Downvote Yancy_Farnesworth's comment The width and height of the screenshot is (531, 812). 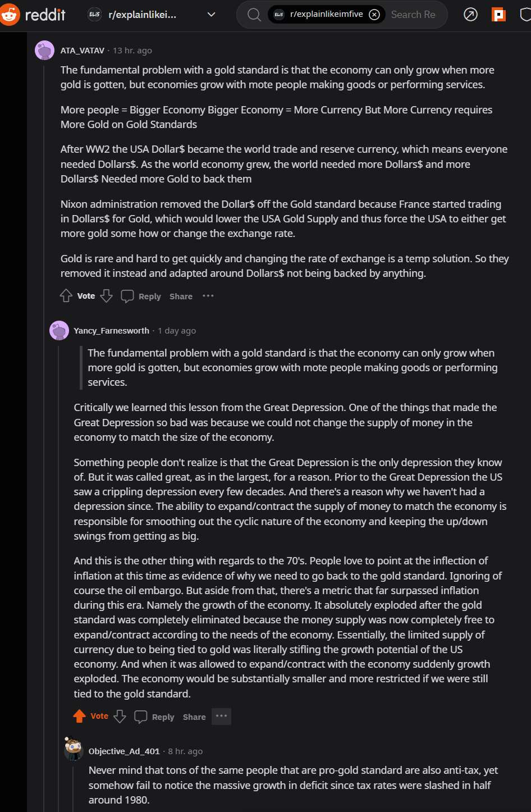coord(120,717)
